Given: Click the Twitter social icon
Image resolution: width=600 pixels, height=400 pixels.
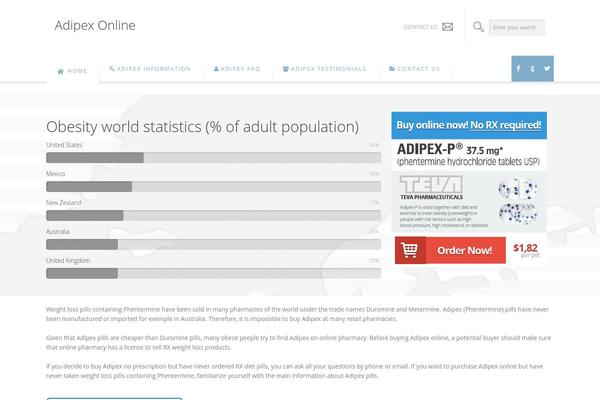Looking at the screenshot, I should pyautogui.click(x=547, y=69).
